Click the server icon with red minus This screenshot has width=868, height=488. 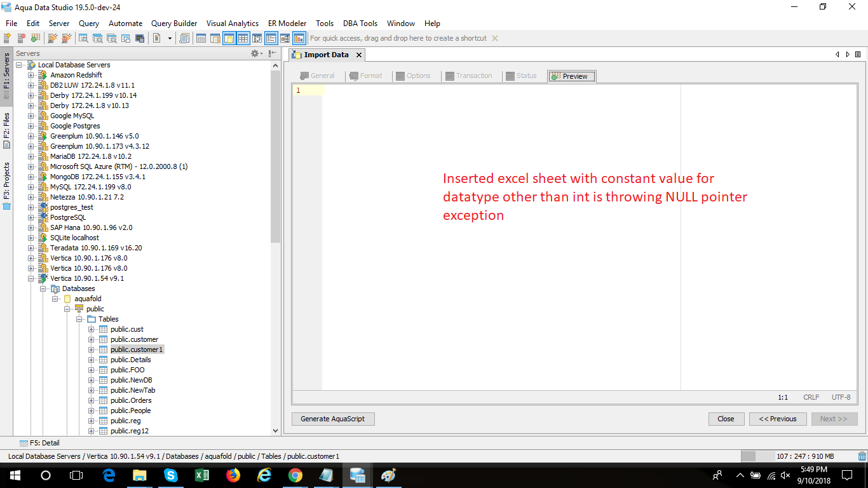(22, 39)
